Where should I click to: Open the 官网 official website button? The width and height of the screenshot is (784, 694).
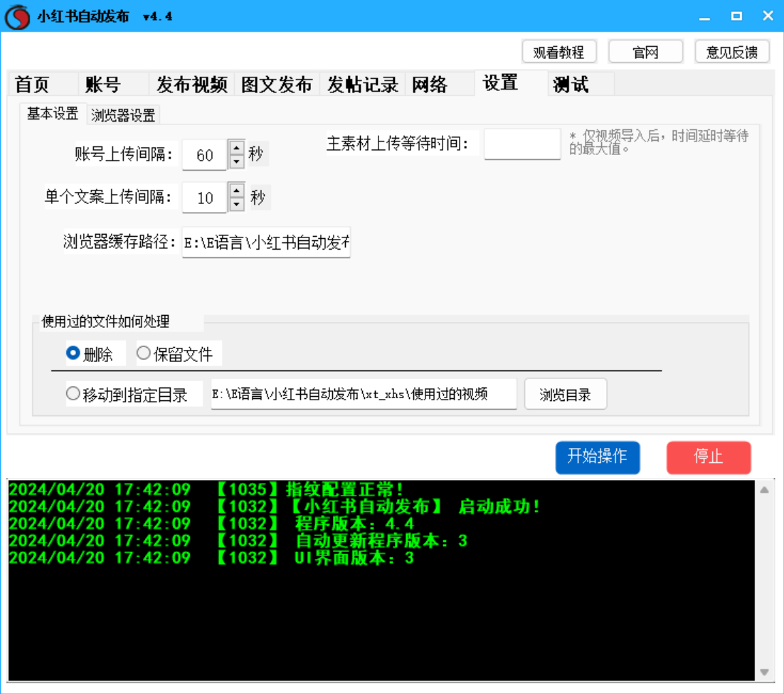click(x=645, y=52)
